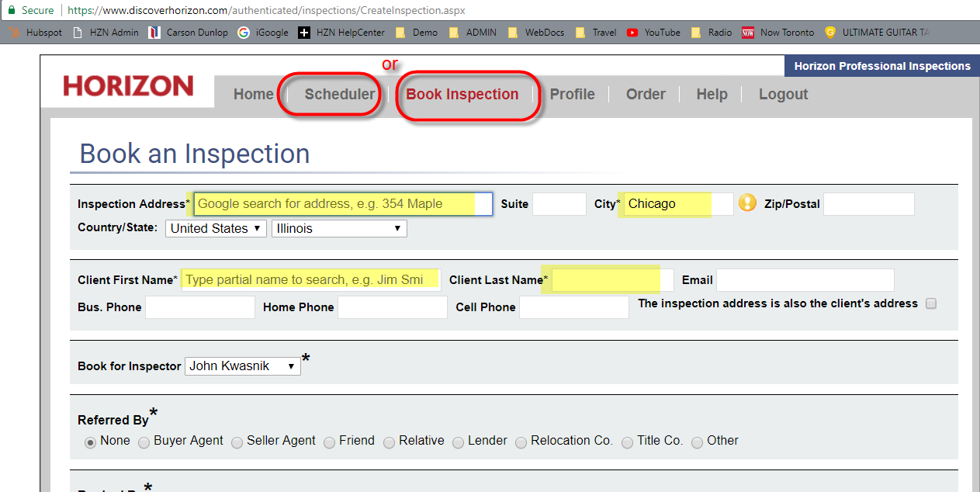Open the United States country dropdown

click(216, 229)
